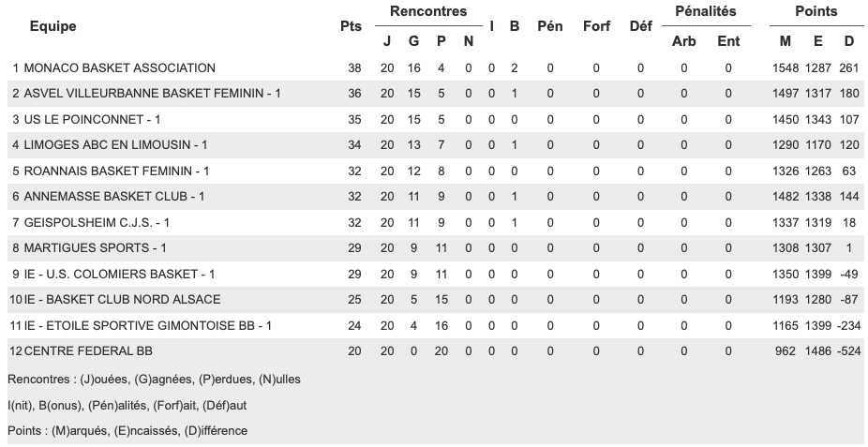
Task: Select the Pts column header
Action: (x=351, y=26)
